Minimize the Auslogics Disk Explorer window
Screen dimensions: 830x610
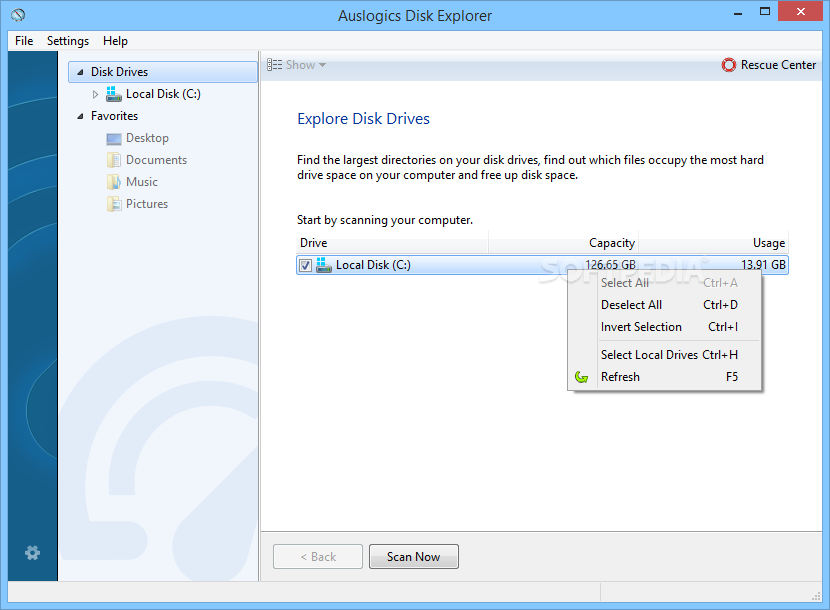738,13
